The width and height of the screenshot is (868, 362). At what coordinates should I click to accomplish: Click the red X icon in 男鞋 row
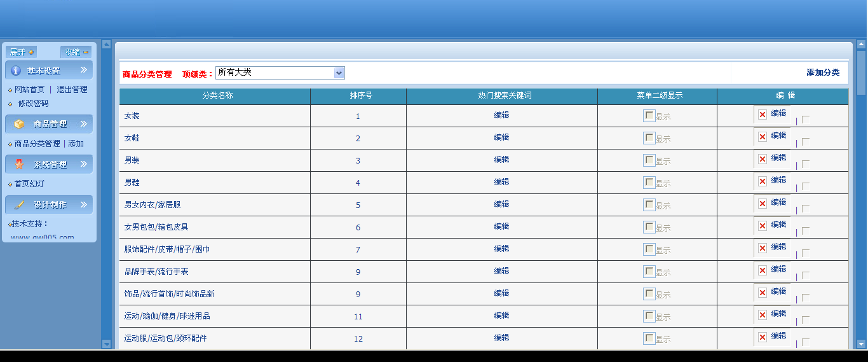pos(763,181)
